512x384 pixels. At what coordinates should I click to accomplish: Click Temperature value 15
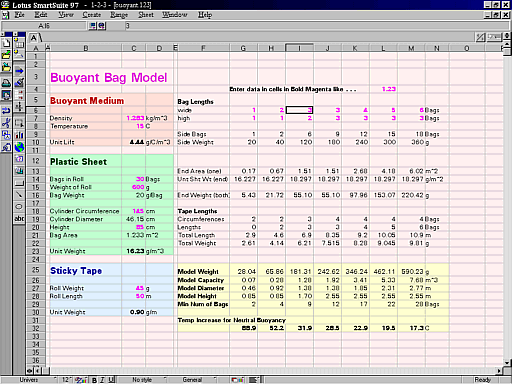click(140, 126)
